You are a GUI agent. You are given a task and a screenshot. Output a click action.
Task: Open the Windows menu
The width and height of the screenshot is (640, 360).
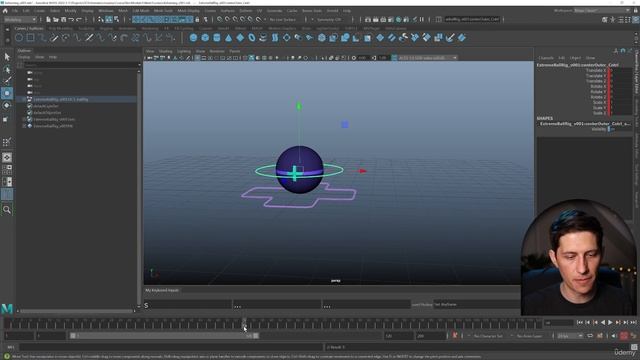(106, 11)
